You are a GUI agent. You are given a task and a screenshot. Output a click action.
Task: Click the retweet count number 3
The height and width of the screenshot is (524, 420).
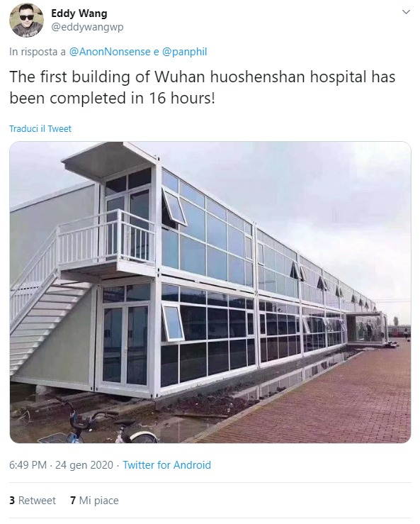(x=12, y=501)
